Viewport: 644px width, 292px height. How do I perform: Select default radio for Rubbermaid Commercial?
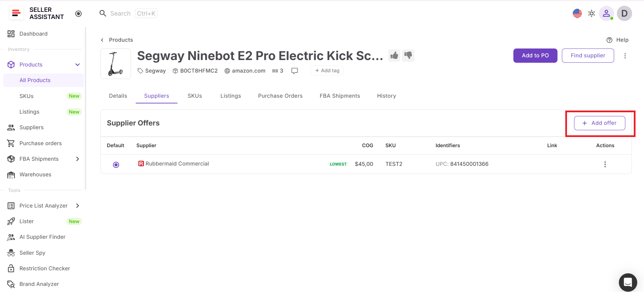pos(116,165)
